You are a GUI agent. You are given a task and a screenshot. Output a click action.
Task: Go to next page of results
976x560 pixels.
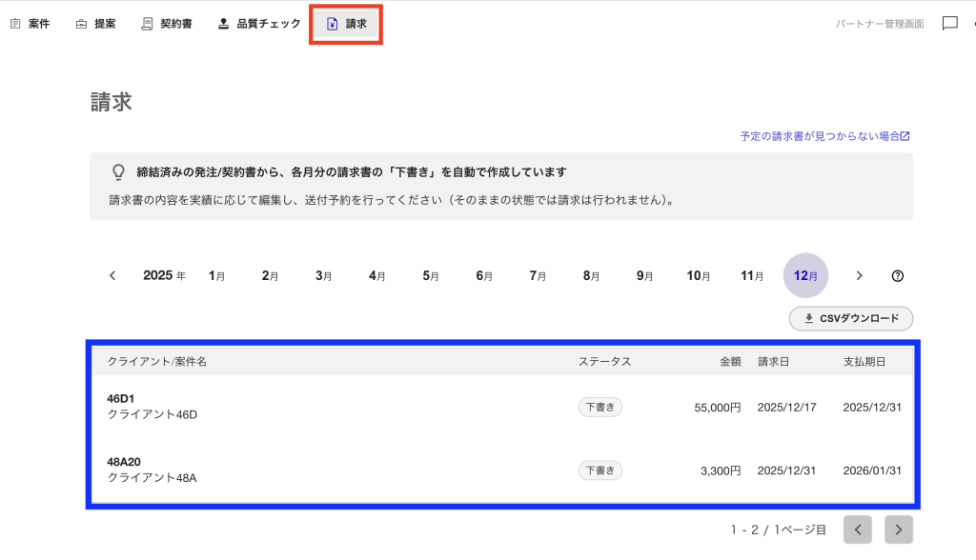coord(898,530)
